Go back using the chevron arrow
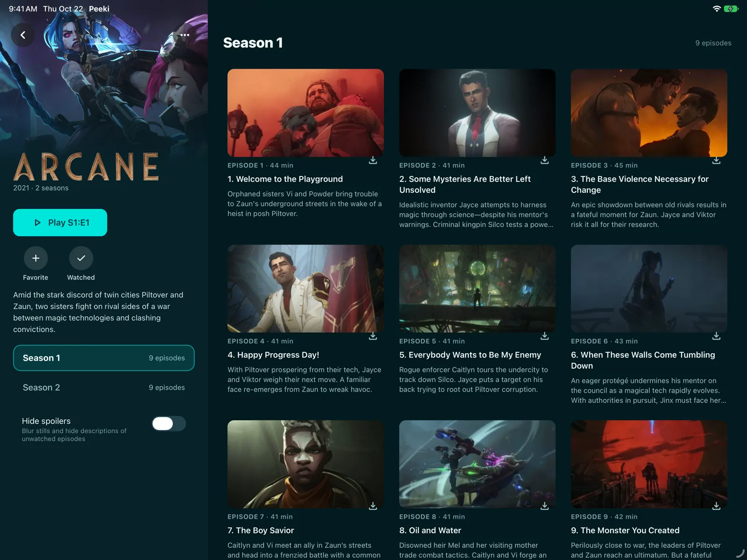Screen dimensions: 747x560 point(23,35)
